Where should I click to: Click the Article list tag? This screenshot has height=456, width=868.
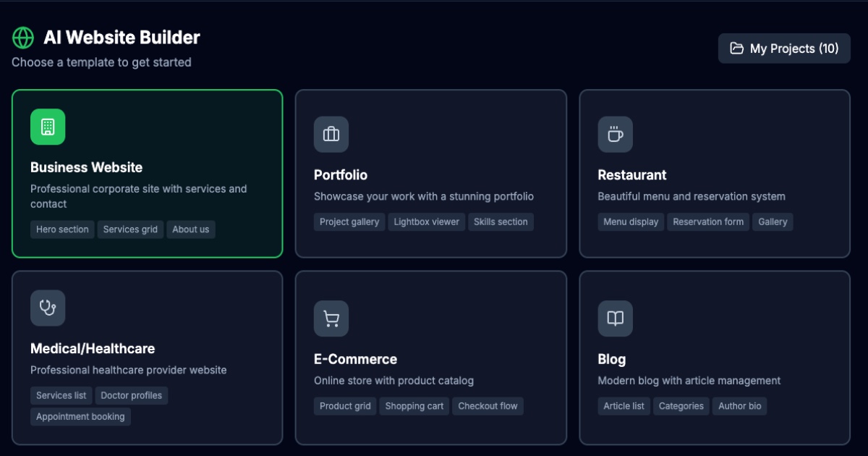pos(624,406)
